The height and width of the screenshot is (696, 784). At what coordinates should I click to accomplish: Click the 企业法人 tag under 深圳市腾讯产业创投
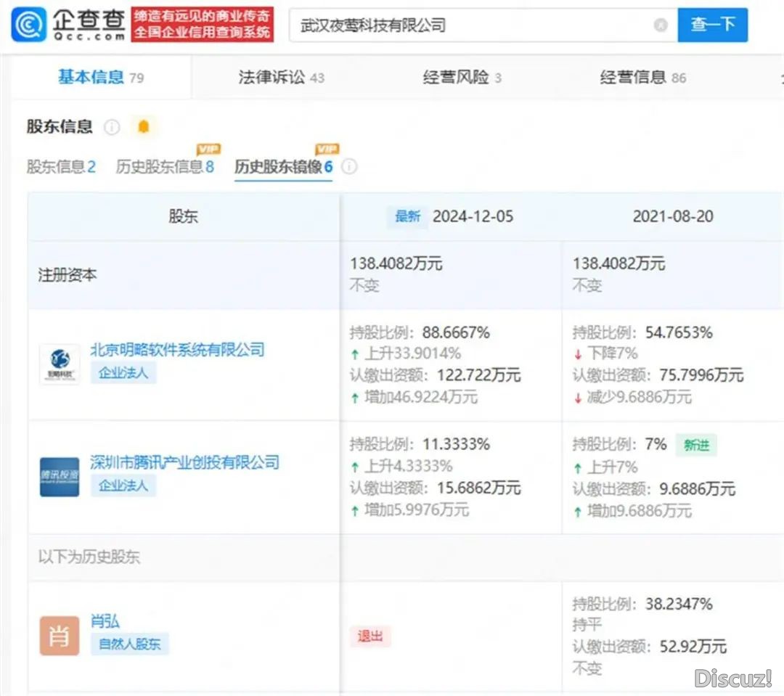tap(123, 486)
